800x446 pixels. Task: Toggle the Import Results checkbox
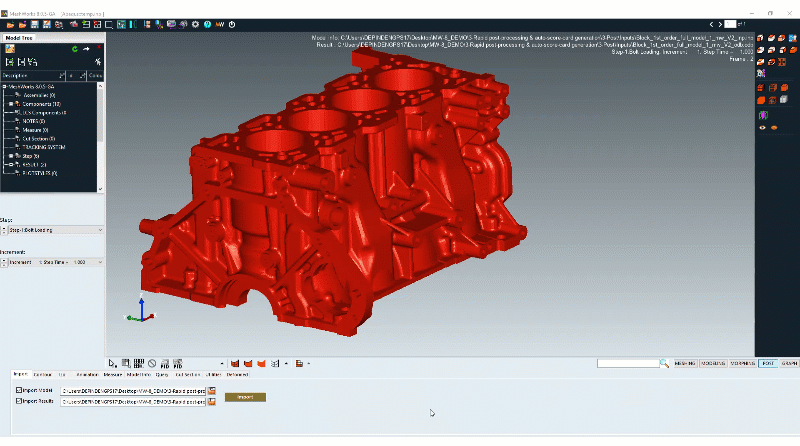(x=18, y=402)
